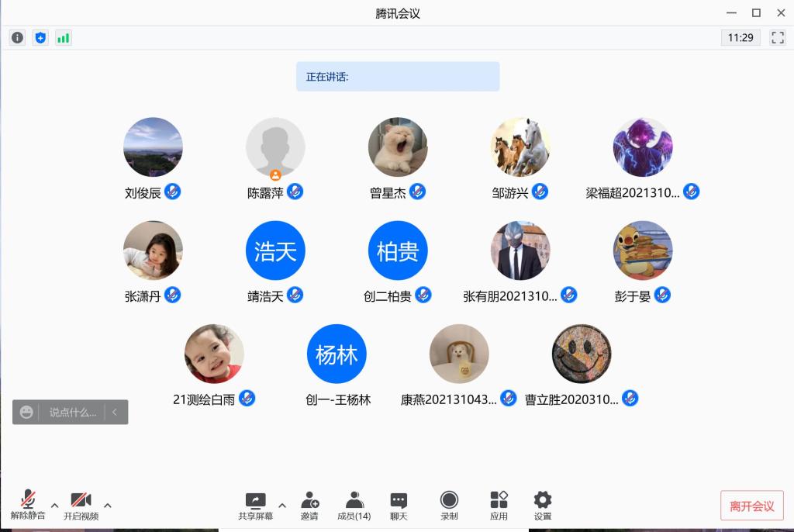
Task: Open the 应用 apps panel
Action: [x=499, y=506]
